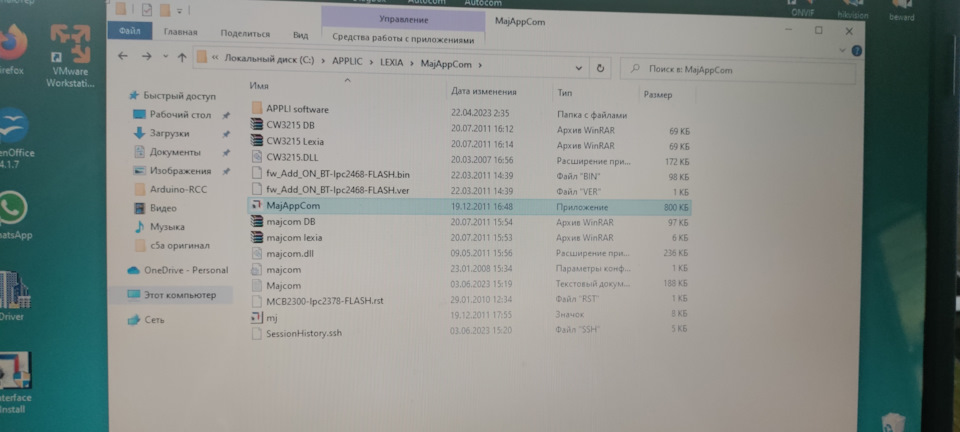Click the Downloads arrow icon in sidebar
The height and width of the screenshot is (432, 960).
click(139, 133)
